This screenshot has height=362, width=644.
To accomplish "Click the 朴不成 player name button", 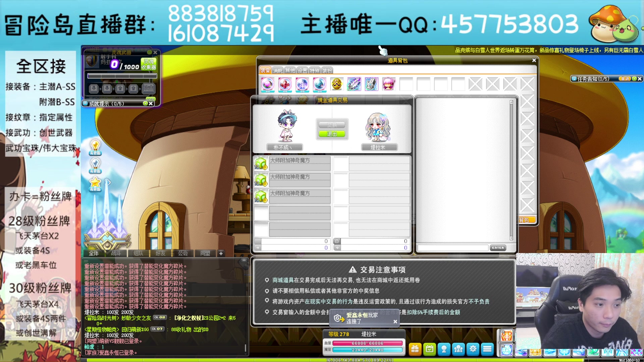I will [284, 147].
